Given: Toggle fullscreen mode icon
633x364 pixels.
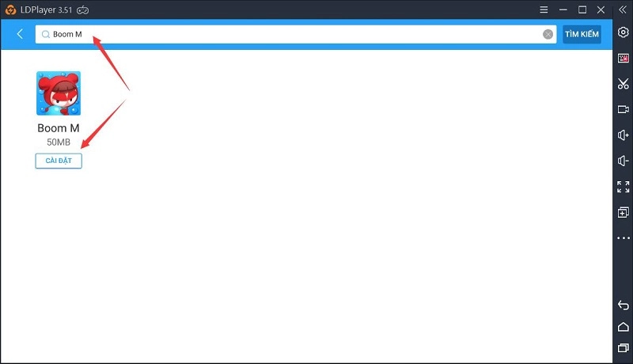Looking at the screenshot, I should 623,187.
